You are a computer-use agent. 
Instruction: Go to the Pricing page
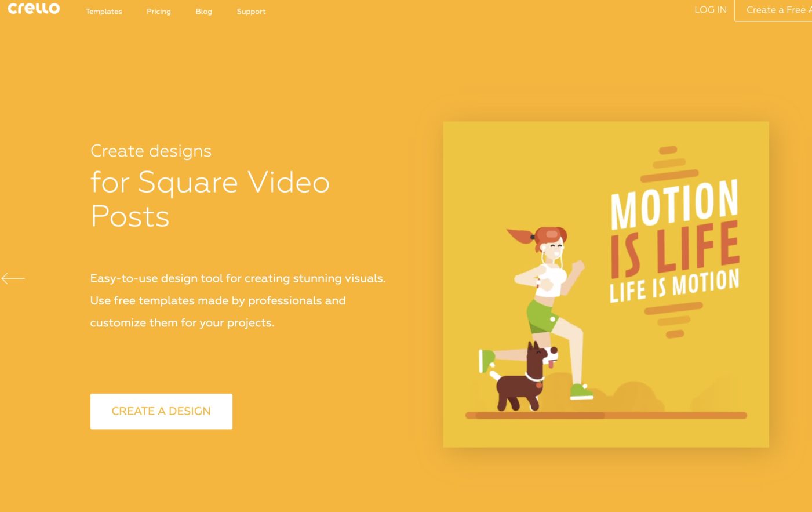pyautogui.click(x=158, y=12)
